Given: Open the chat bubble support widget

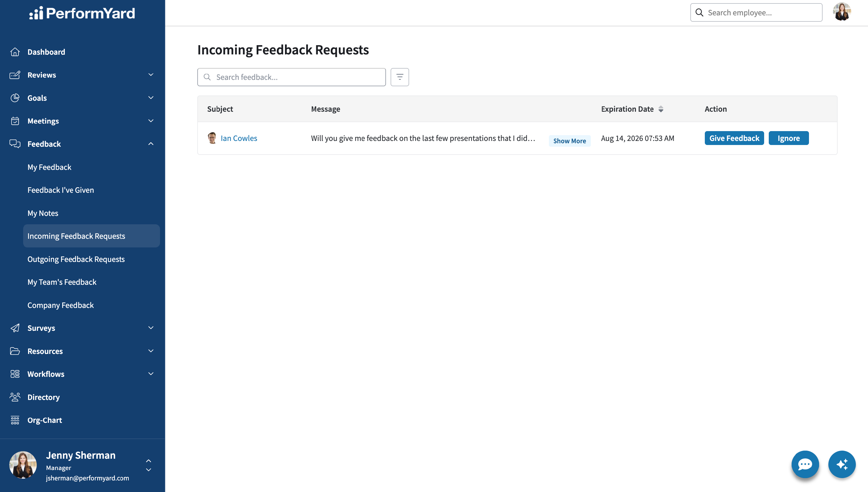Looking at the screenshot, I should click(x=805, y=464).
